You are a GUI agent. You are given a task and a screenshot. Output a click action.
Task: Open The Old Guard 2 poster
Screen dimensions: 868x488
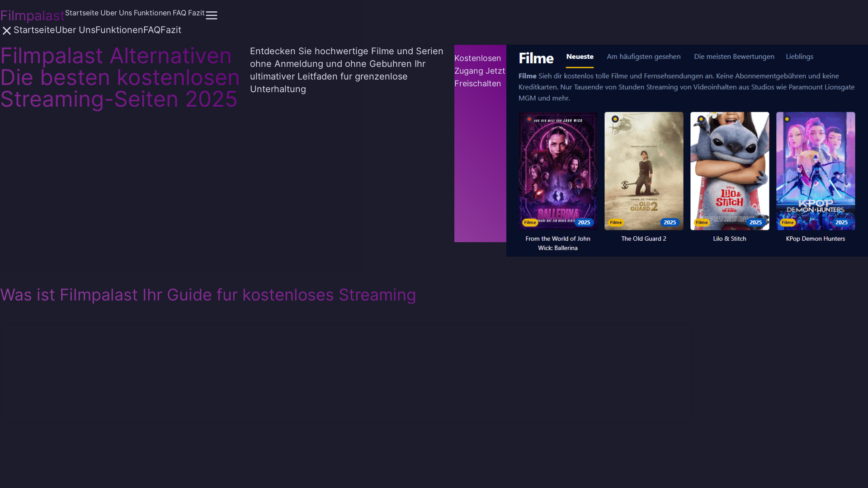coord(644,171)
